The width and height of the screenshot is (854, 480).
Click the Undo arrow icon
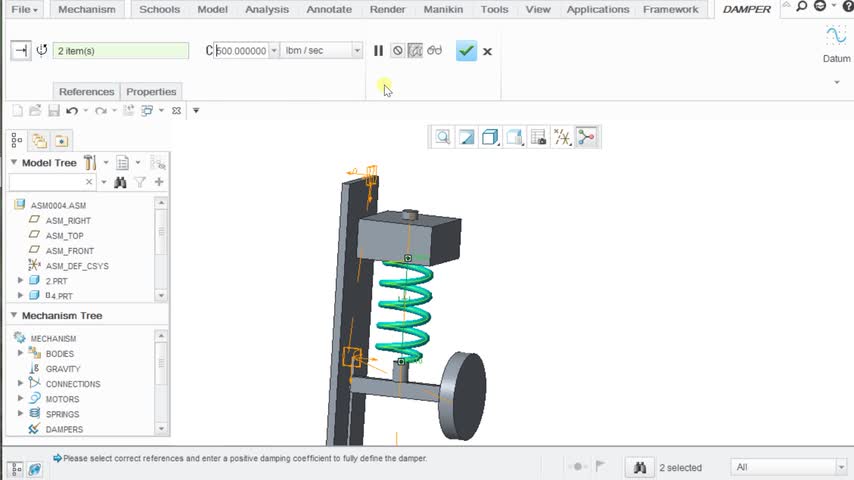point(72,111)
